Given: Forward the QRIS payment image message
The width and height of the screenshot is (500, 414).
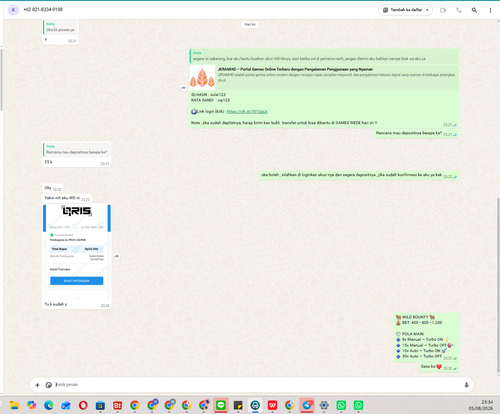Looking at the screenshot, I should [x=117, y=256].
